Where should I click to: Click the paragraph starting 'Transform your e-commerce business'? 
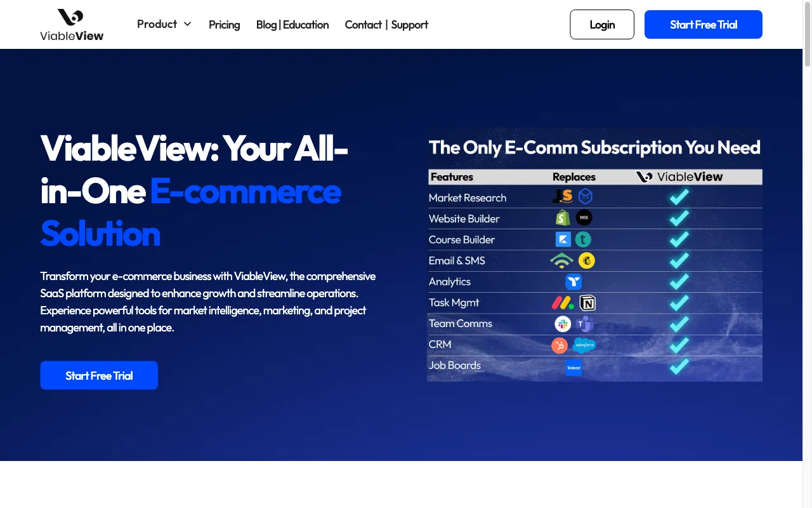click(208, 302)
